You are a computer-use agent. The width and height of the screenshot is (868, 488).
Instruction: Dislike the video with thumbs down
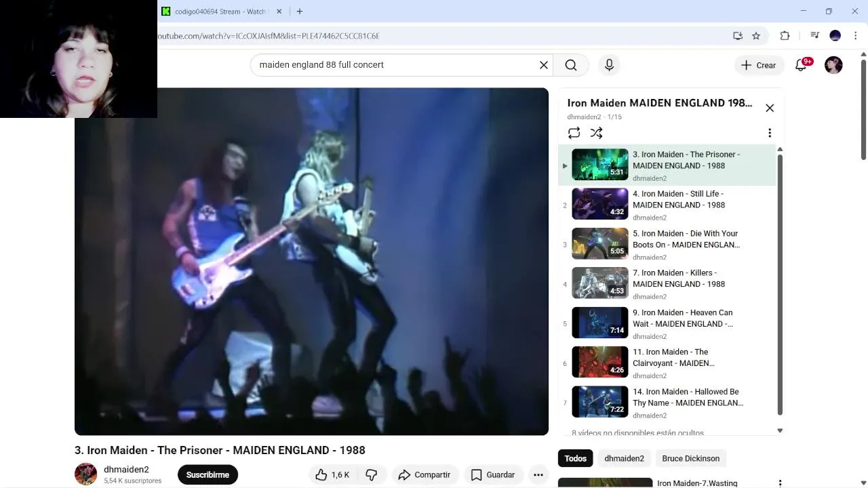pos(372,474)
